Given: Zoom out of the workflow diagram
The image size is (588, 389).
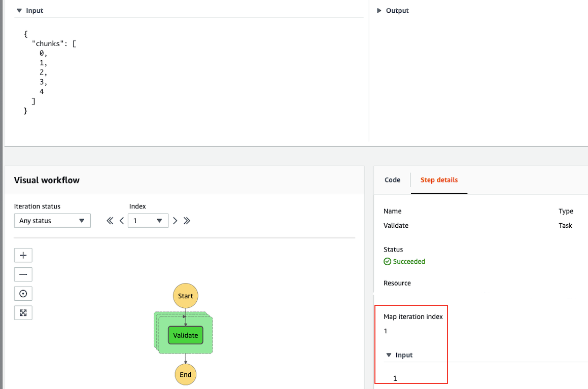Looking at the screenshot, I should point(23,274).
